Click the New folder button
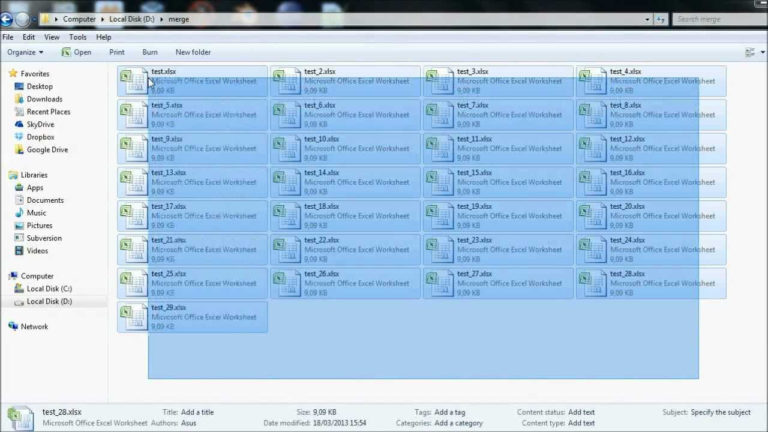Viewport: 768px width, 432px height. click(193, 52)
